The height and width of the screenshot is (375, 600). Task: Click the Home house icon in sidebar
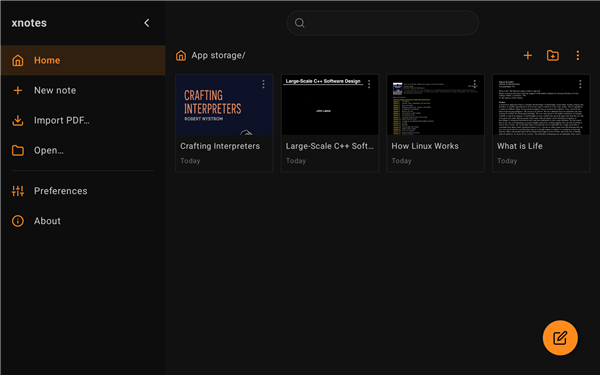point(18,60)
